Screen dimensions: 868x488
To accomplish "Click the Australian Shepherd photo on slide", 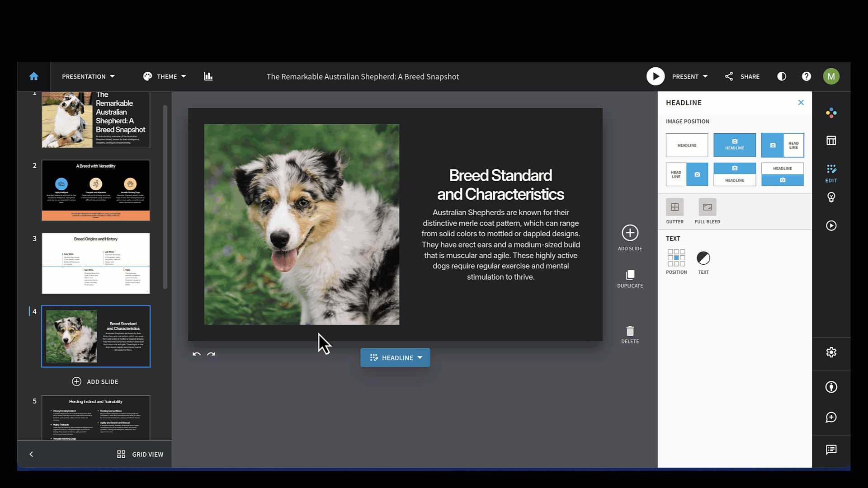I will (302, 224).
